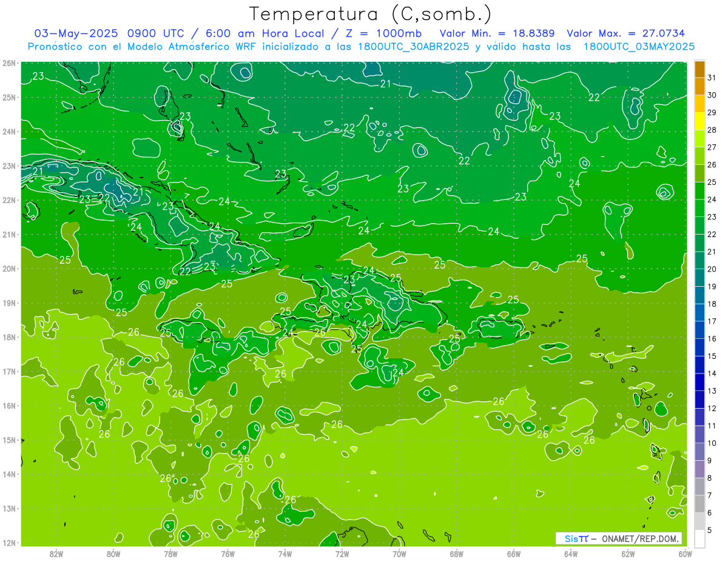Click the "21N" latitude axis label
728x562 pixels.
(x=9, y=234)
